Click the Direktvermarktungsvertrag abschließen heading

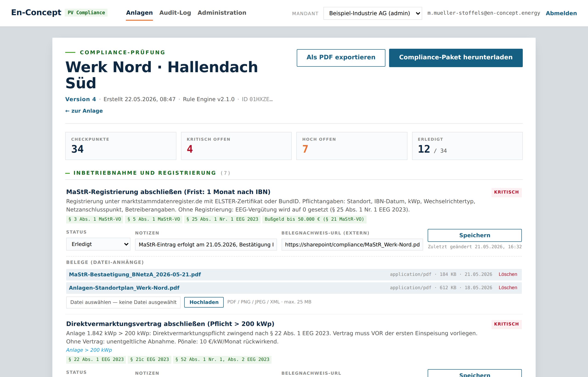tap(170, 324)
